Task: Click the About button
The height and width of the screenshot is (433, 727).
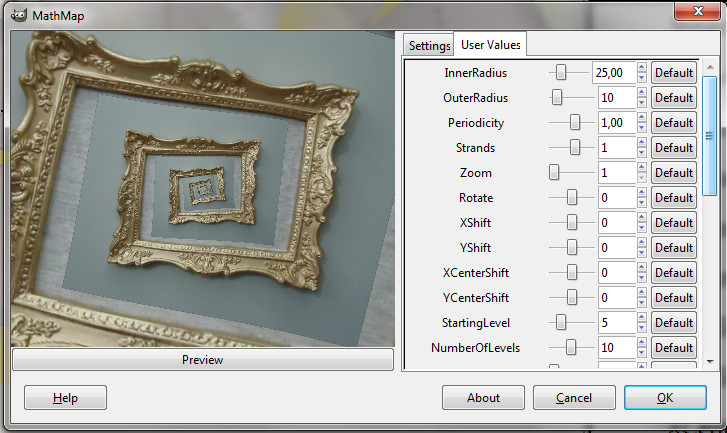Action: coord(483,397)
